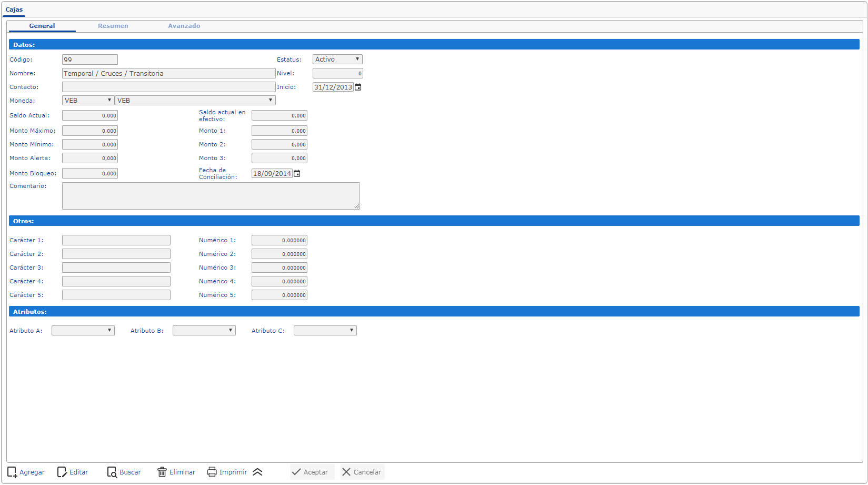Switch to the Resumen tab

[x=113, y=26]
